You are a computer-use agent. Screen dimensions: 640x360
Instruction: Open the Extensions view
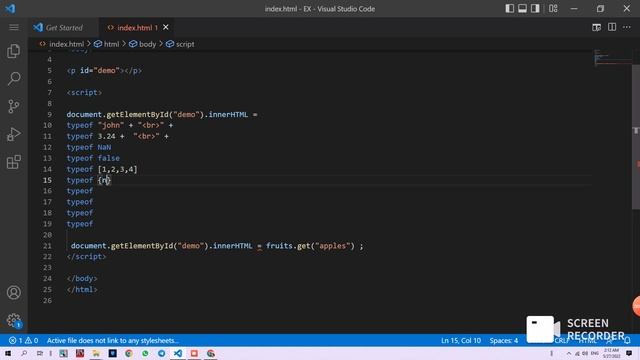(14, 162)
